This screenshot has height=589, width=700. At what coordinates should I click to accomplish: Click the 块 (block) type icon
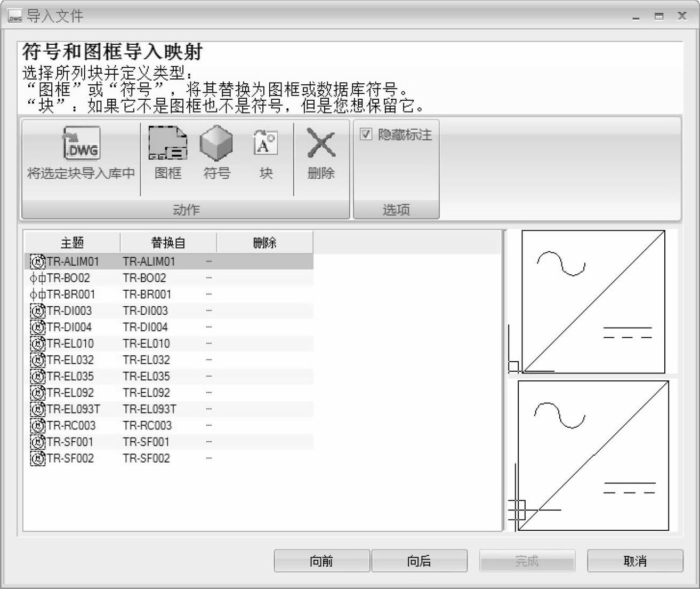(265, 143)
